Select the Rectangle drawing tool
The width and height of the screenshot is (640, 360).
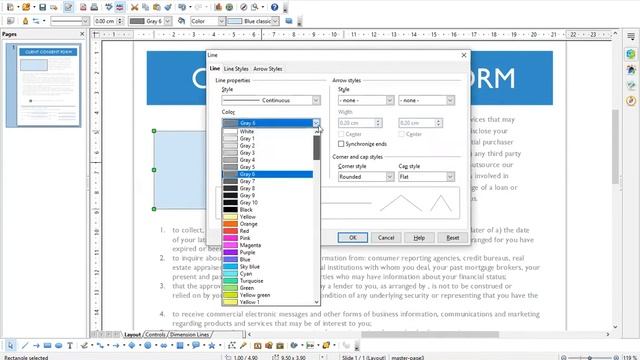click(47, 345)
